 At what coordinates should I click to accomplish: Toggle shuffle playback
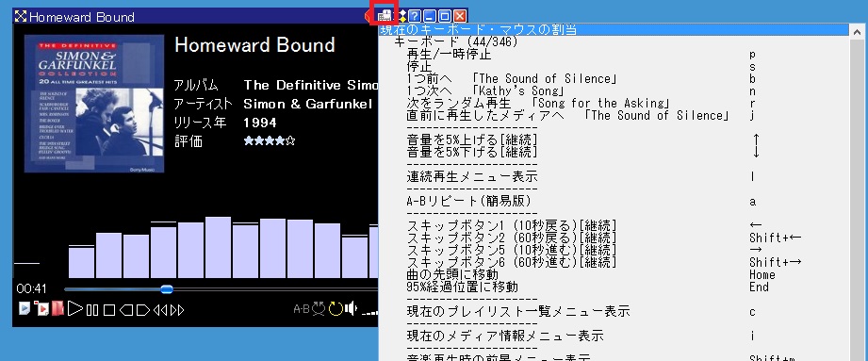pos(319,309)
